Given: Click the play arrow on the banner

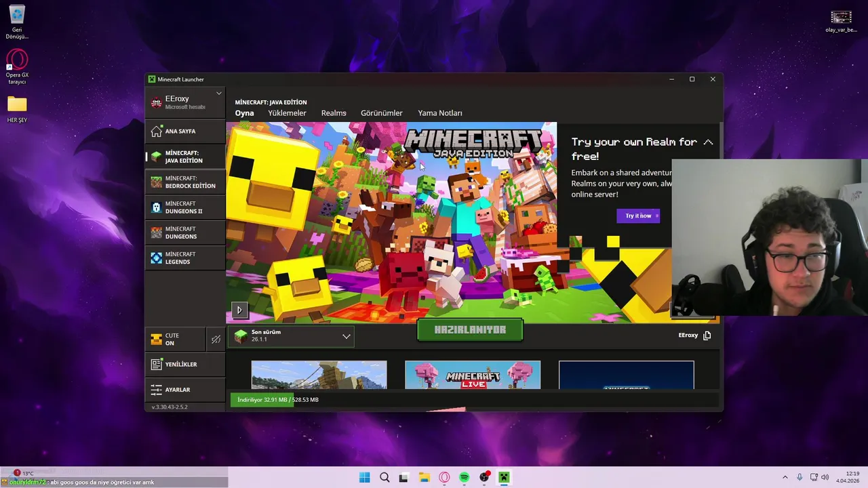Looking at the screenshot, I should pos(239,310).
